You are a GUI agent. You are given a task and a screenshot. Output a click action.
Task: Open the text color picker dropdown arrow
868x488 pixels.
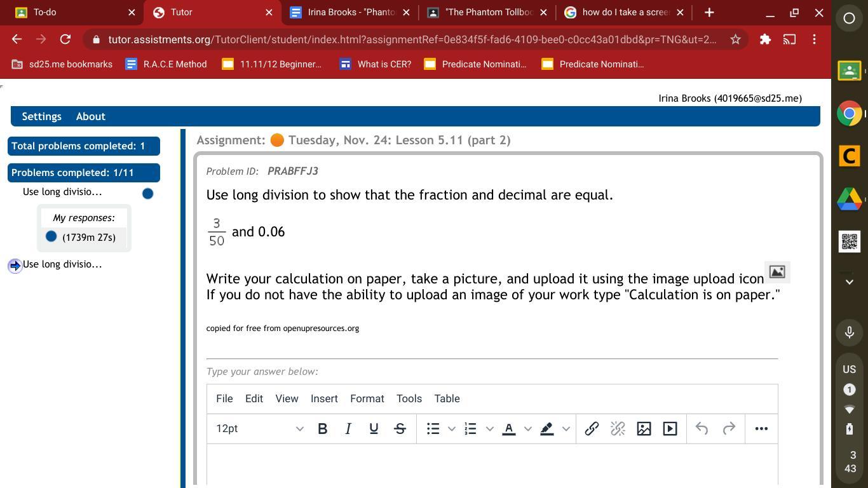point(527,429)
